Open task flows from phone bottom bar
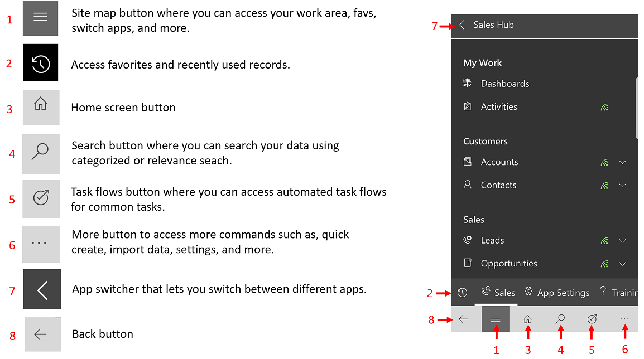 (592, 319)
